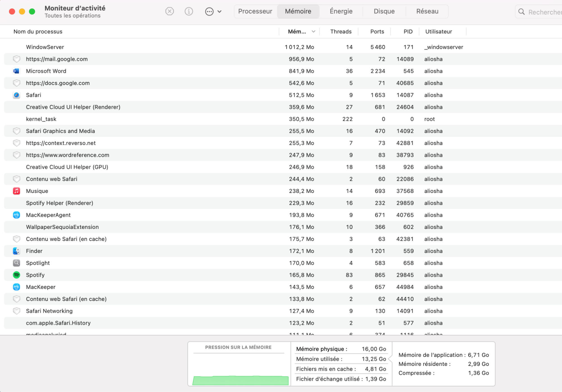Switch to the Réseau tab
This screenshot has width=562, height=392.
point(427,12)
